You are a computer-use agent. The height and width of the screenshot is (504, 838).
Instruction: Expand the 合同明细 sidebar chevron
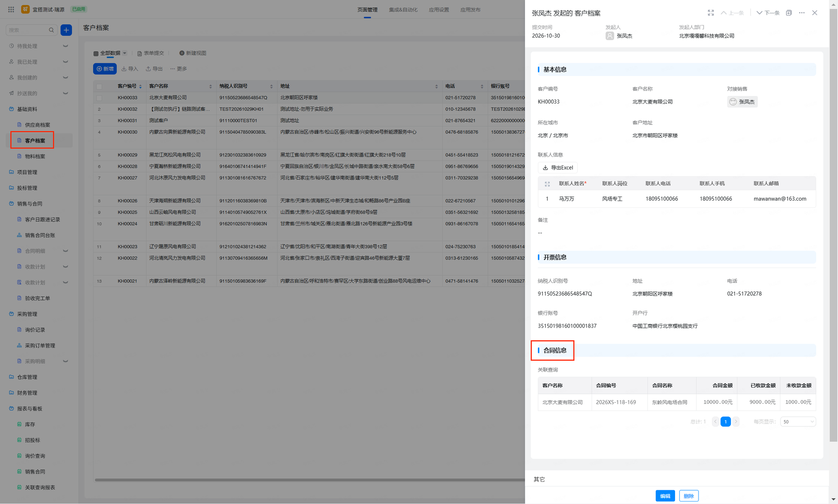click(x=65, y=251)
